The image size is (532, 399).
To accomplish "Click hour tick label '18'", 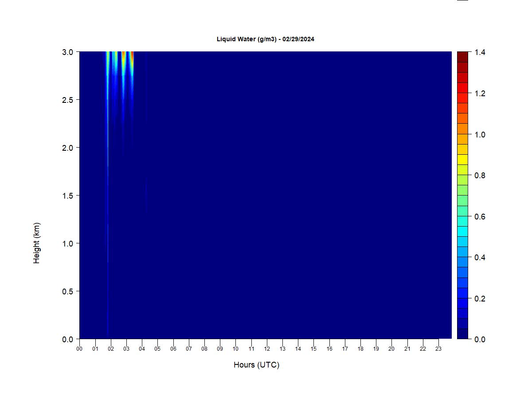I will [360, 349].
